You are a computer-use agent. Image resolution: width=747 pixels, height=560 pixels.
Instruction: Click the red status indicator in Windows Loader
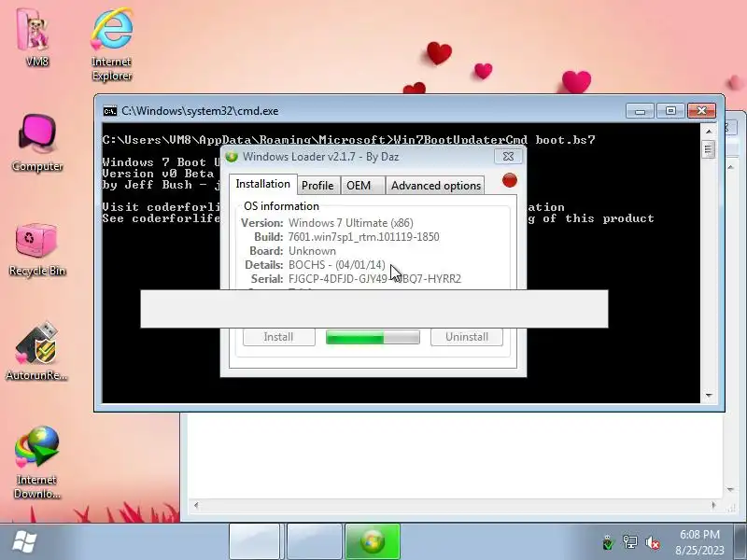point(510,180)
